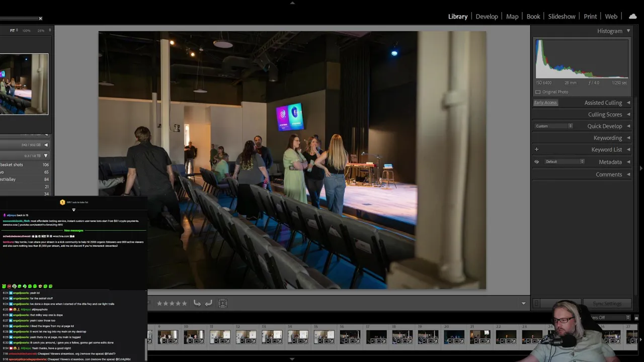Expand the Metadata panel
644x362 pixels.
[628, 162]
